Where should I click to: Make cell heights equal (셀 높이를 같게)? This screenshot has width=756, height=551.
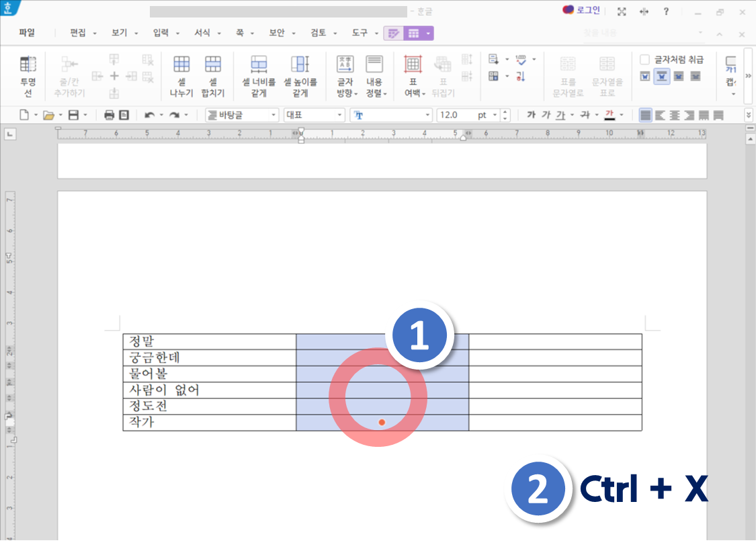(x=300, y=76)
